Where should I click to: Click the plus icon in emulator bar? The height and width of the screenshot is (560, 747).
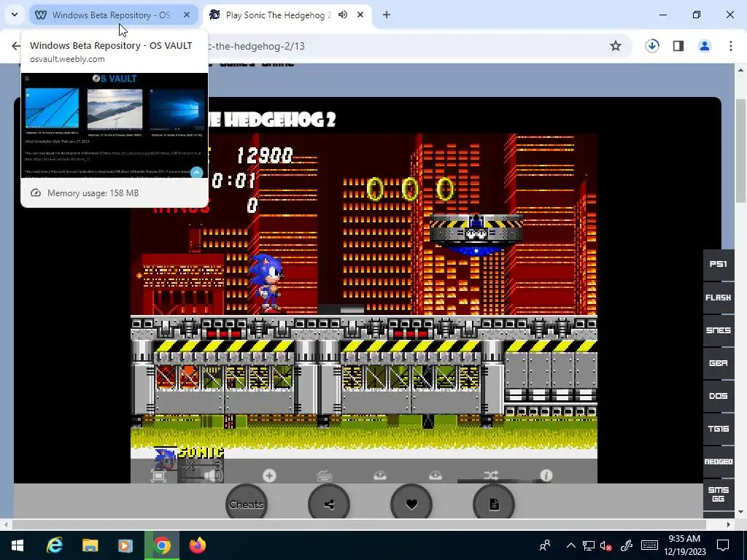(x=269, y=475)
